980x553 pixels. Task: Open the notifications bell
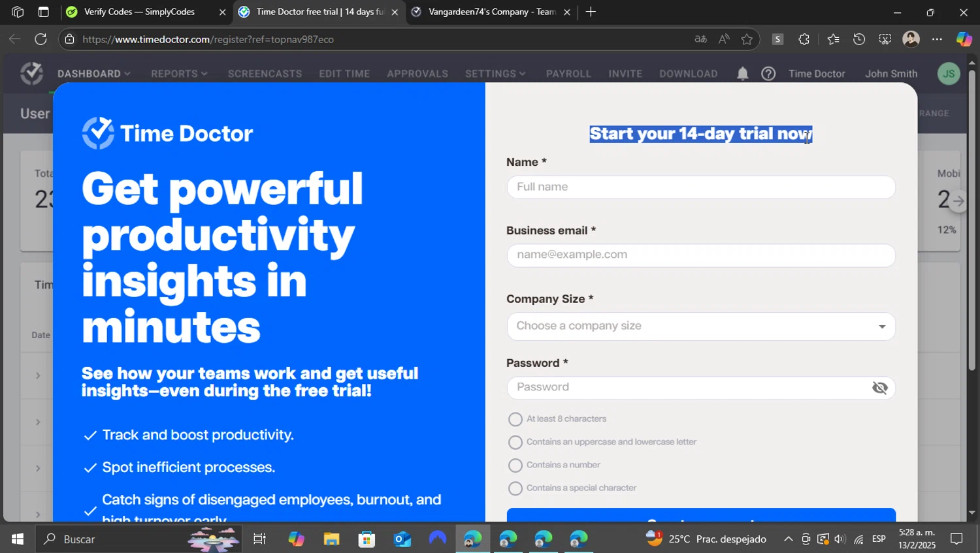(x=742, y=74)
